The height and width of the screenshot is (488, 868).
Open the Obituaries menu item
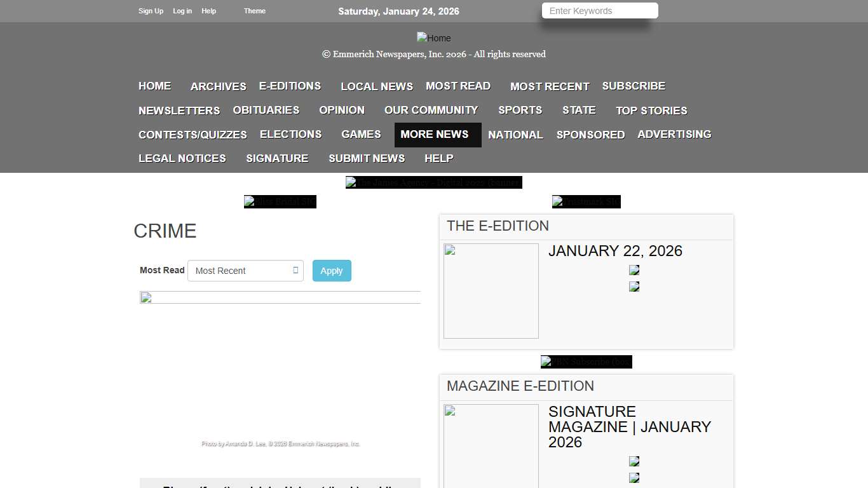[266, 111]
